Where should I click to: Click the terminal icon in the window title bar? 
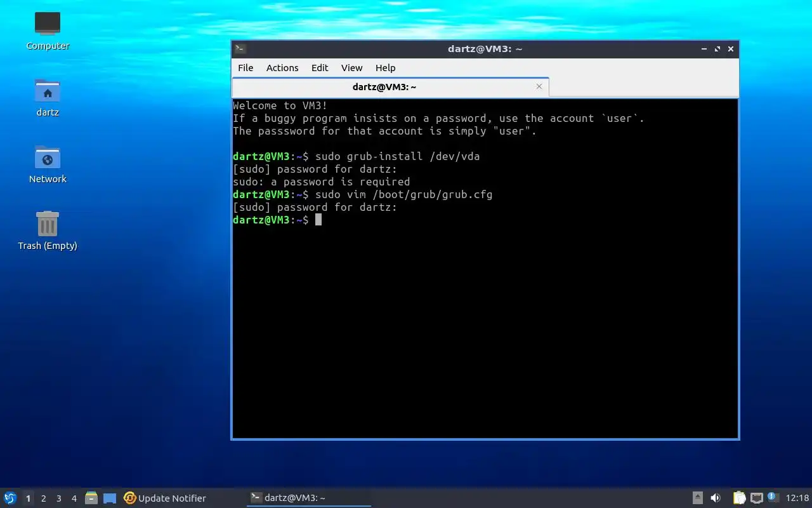point(240,49)
